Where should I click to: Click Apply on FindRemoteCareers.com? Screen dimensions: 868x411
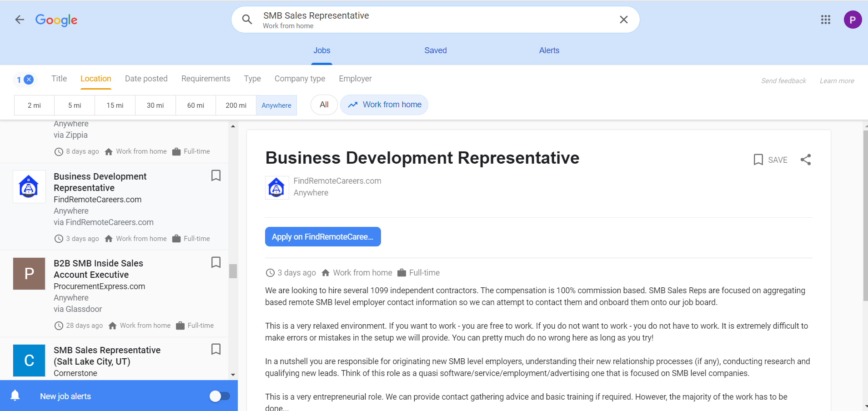(323, 236)
